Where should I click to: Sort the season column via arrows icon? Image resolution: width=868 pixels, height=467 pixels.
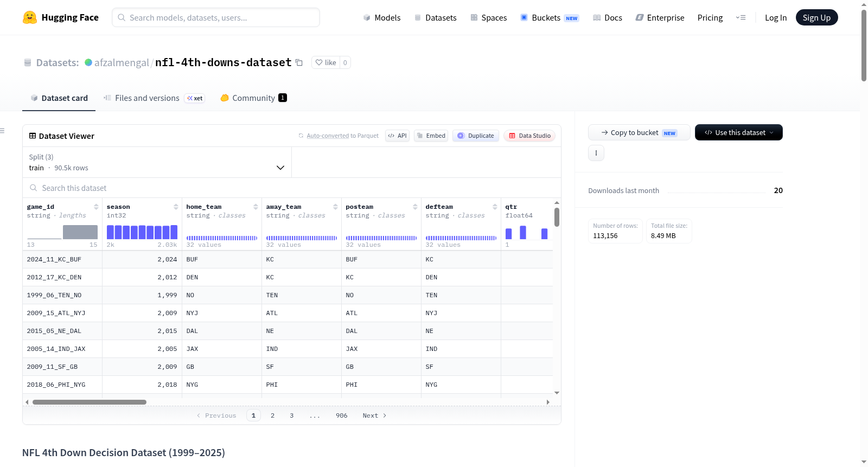point(176,207)
